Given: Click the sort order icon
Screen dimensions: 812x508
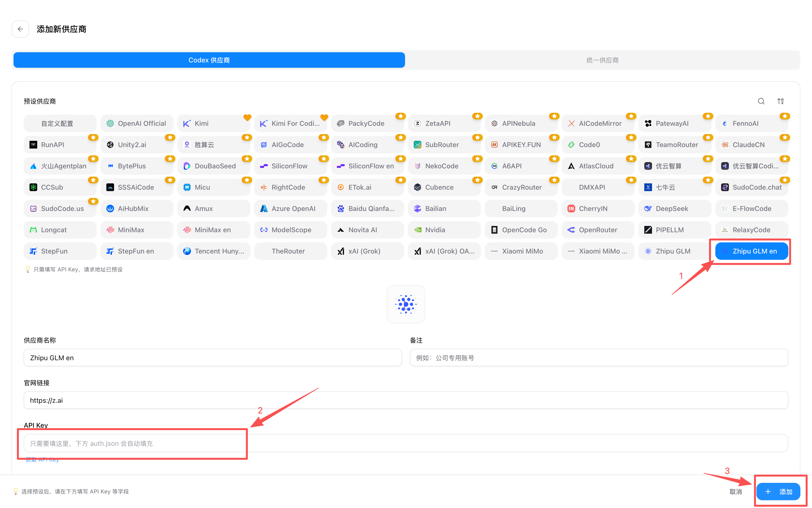Looking at the screenshot, I should click(x=780, y=101).
